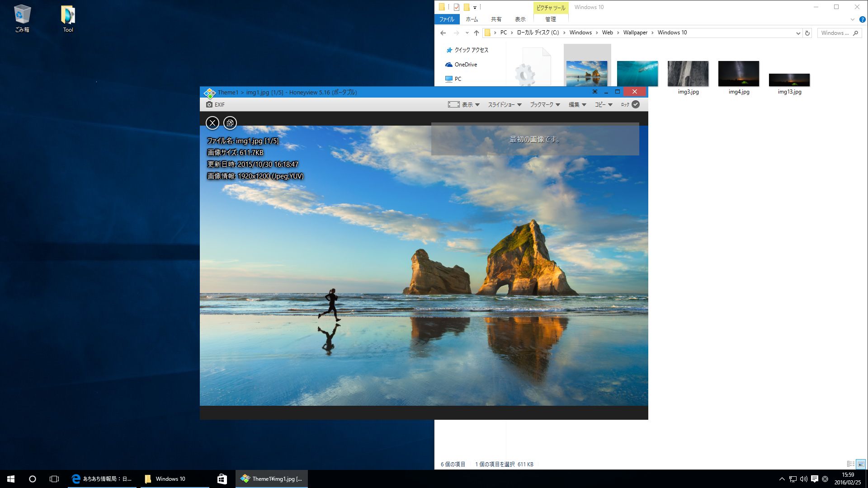Switch Explorer to details view
The width and height of the screenshot is (868, 488).
[850, 464]
